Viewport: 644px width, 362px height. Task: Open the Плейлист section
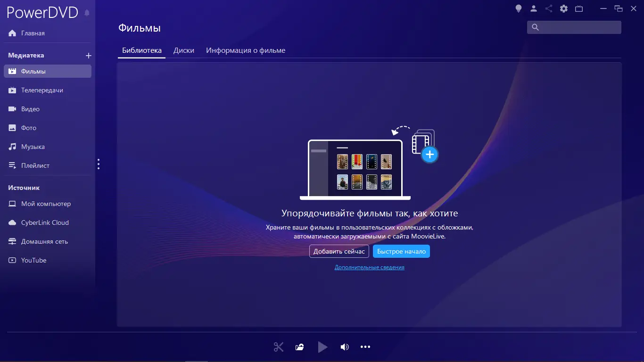click(x=48, y=165)
